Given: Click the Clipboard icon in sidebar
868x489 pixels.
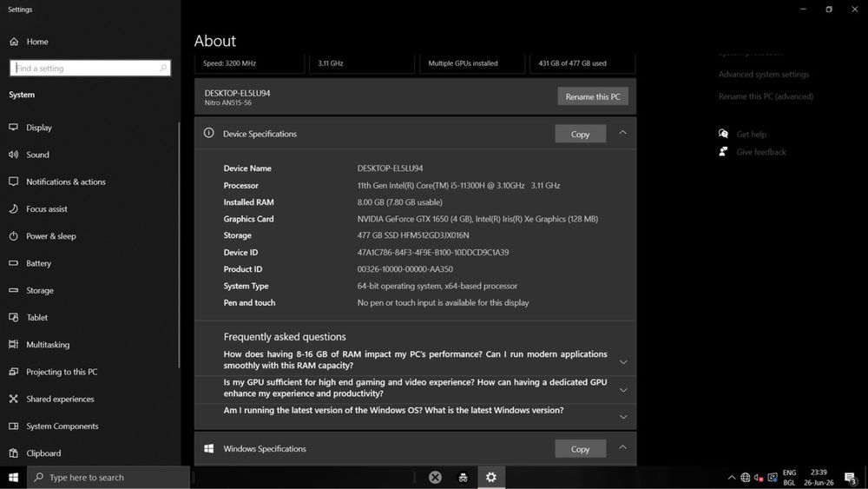Looking at the screenshot, I should point(13,453).
